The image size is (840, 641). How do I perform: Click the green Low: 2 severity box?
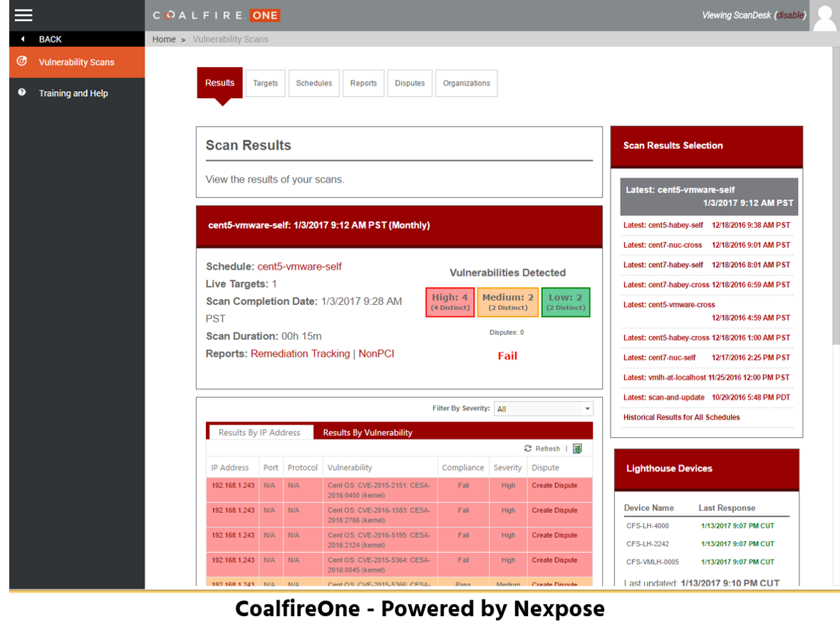(x=566, y=302)
